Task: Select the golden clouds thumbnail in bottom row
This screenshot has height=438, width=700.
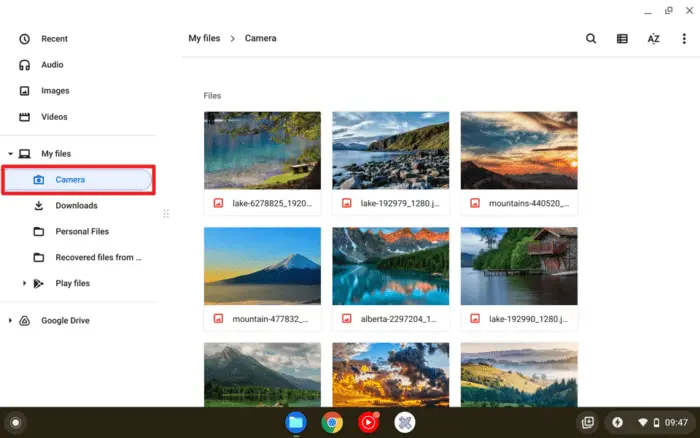Action: pyautogui.click(x=391, y=375)
